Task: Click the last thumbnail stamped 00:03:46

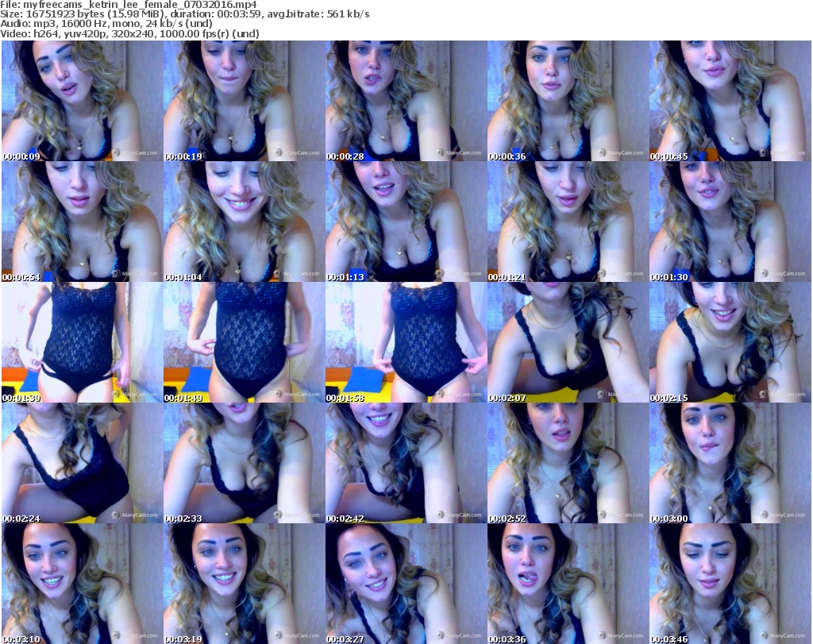Action: point(730,584)
